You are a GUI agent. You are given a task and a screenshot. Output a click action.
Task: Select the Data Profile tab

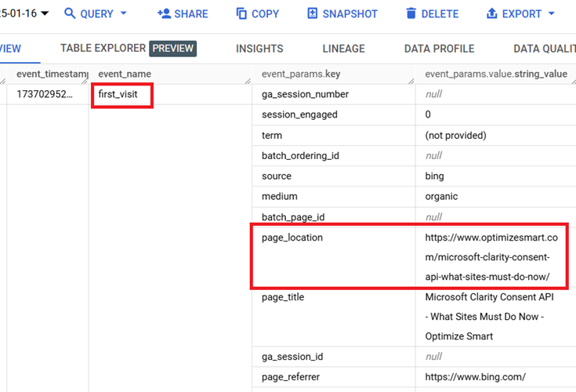tap(439, 49)
